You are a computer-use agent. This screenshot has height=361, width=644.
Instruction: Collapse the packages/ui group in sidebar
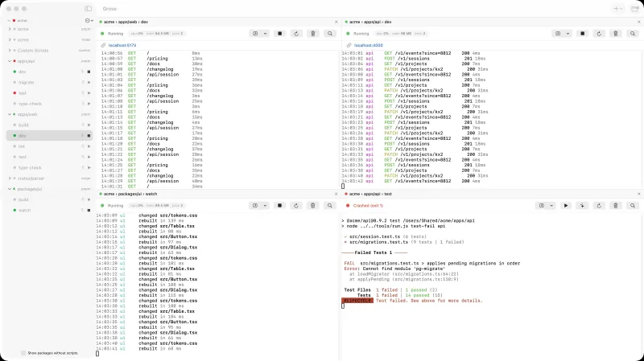(10, 189)
